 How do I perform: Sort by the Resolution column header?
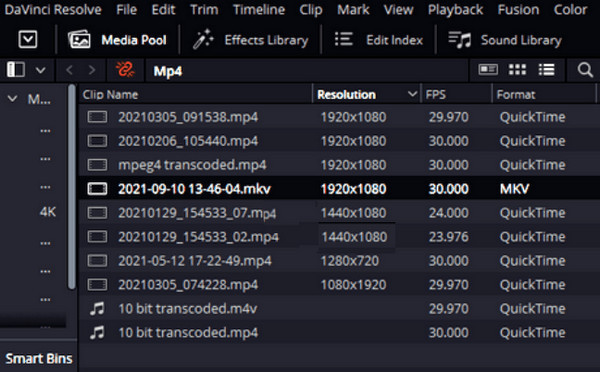click(x=346, y=95)
